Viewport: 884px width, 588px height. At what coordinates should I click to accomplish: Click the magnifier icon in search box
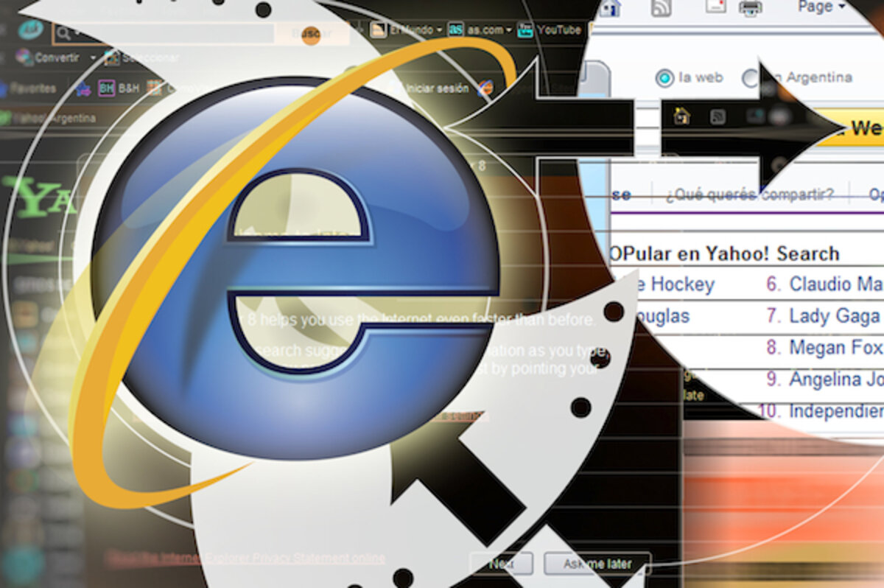[x=63, y=33]
